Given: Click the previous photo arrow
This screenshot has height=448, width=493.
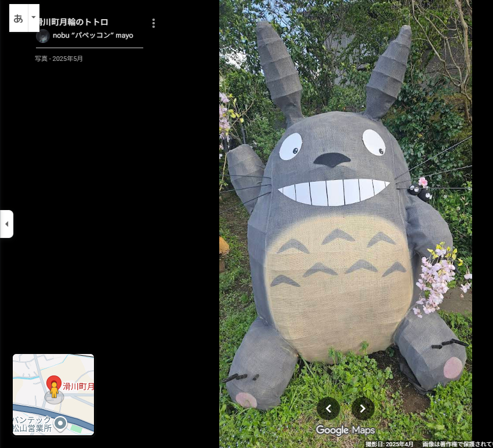Looking at the screenshot, I should 328,409.
